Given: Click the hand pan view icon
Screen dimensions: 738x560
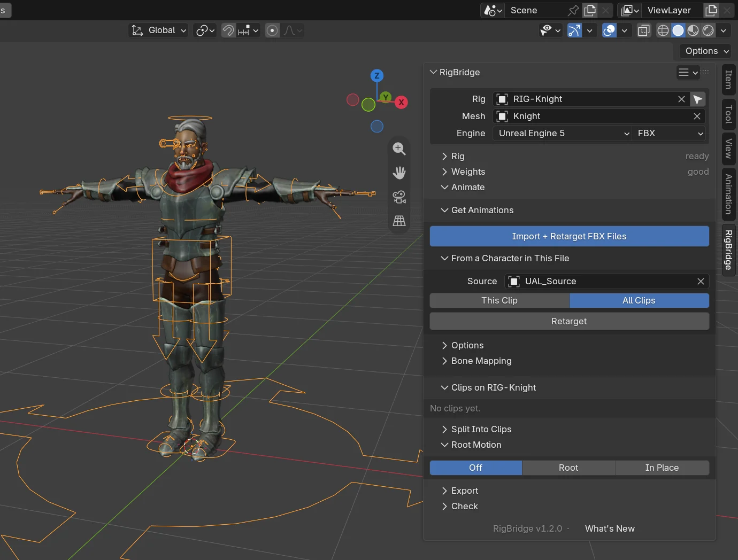Looking at the screenshot, I should (x=399, y=173).
